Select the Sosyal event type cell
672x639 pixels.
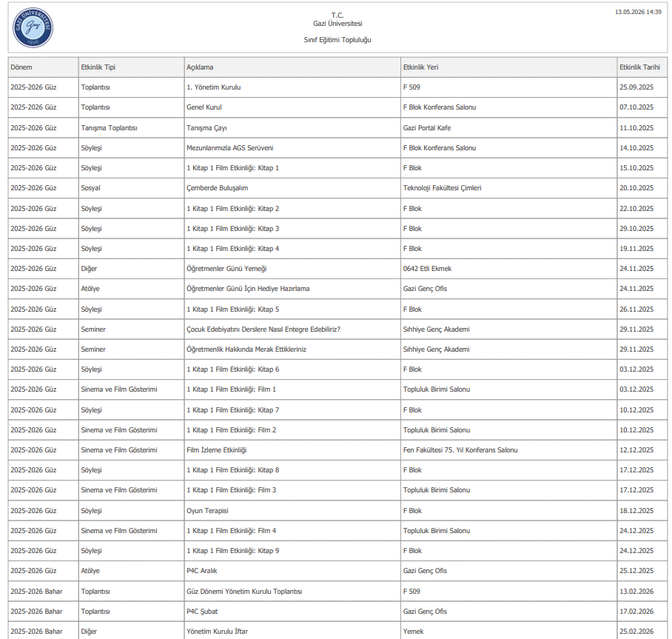click(x=131, y=188)
